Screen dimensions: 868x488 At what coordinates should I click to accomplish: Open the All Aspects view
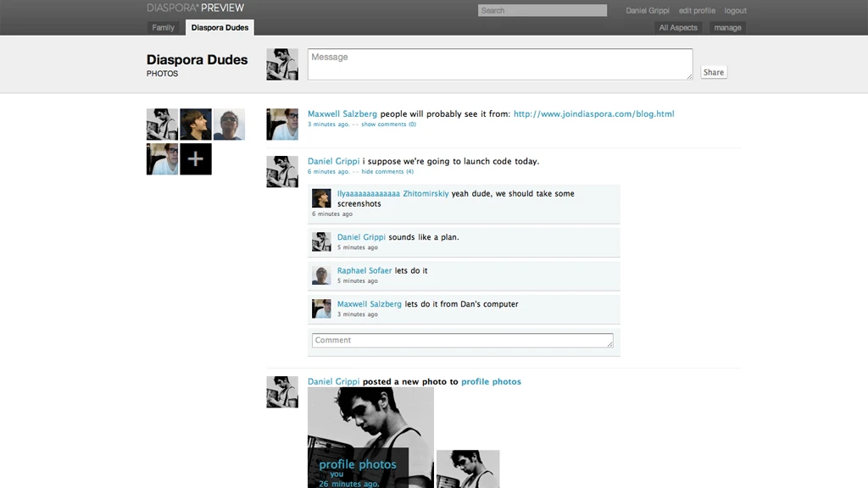tap(678, 28)
